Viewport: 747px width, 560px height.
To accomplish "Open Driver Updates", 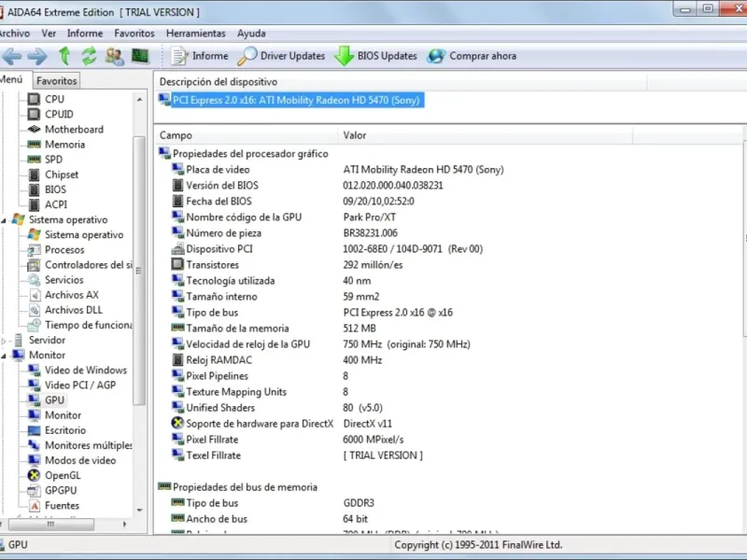I will [281, 56].
